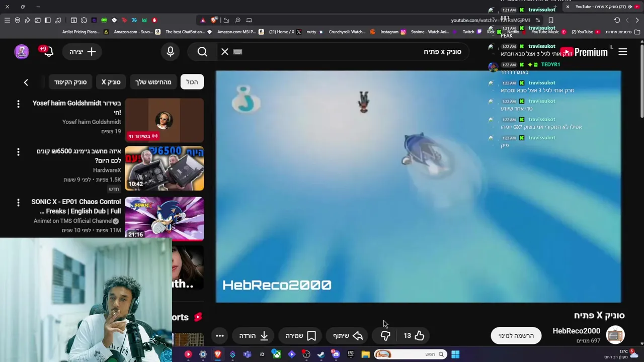The height and width of the screenshot is (362, 644).
Task: Select the מהחיפוש שלך filter chip
Action: pos(153,82)
